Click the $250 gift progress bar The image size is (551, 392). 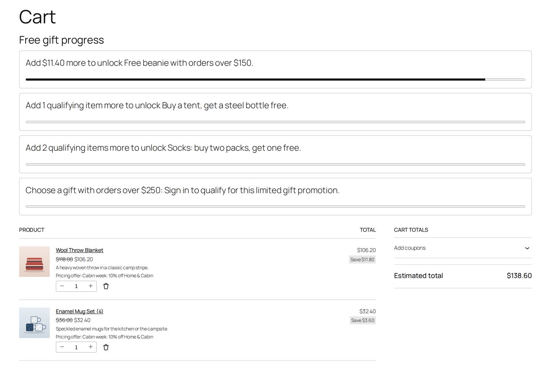(x=275, y=206)
